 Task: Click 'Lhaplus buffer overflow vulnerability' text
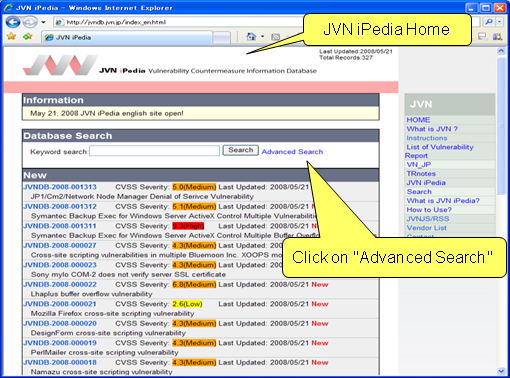coord(92,294)
